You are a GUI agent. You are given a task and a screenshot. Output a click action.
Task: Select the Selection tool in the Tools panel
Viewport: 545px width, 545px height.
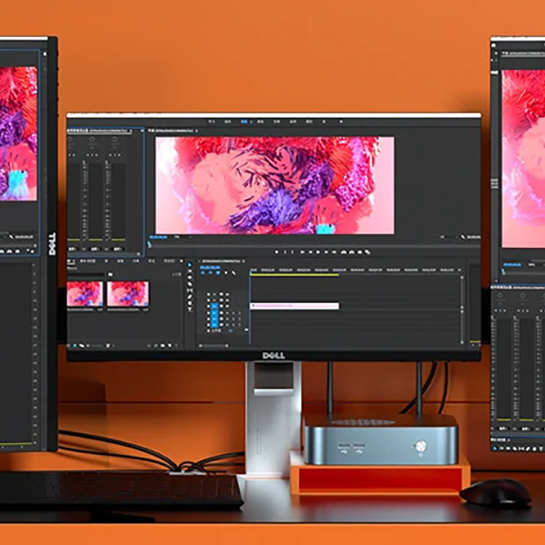point(189,265)
